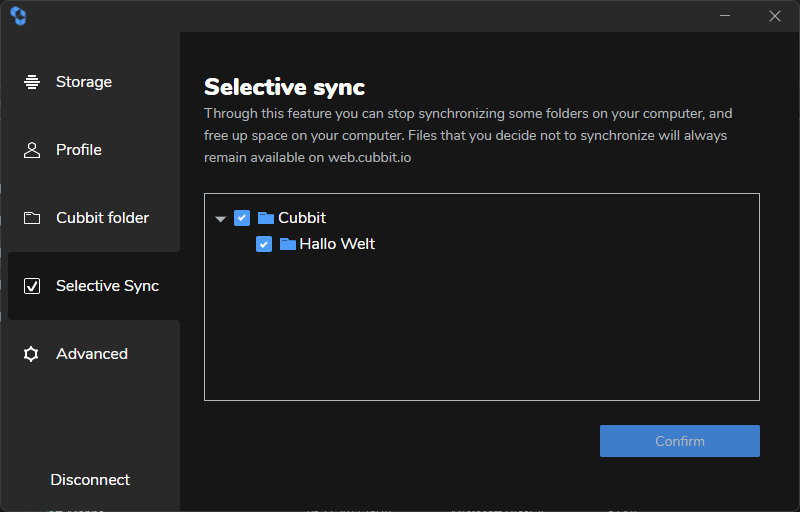The height and width of the screenshot is (512, 800).
Task: Open the Storage settings tab
Action: click(x=94, y=82)
